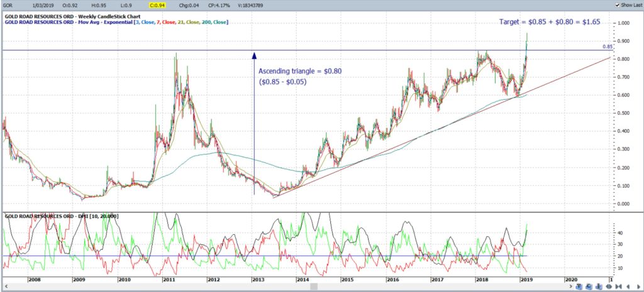Click the 10 level on DMI axis
This screenshot has width=644, height=292.
pyautogui.click(x=619, y=268)
